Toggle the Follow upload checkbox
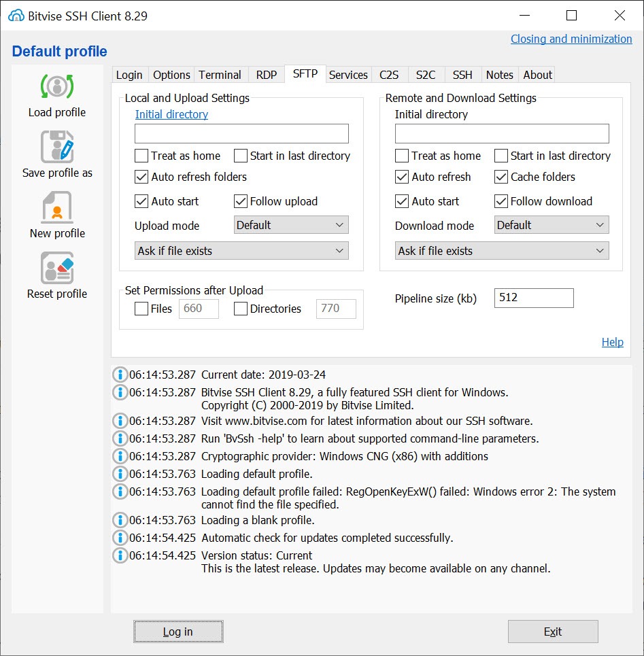644x656 pixels. (x=241, y=201)
